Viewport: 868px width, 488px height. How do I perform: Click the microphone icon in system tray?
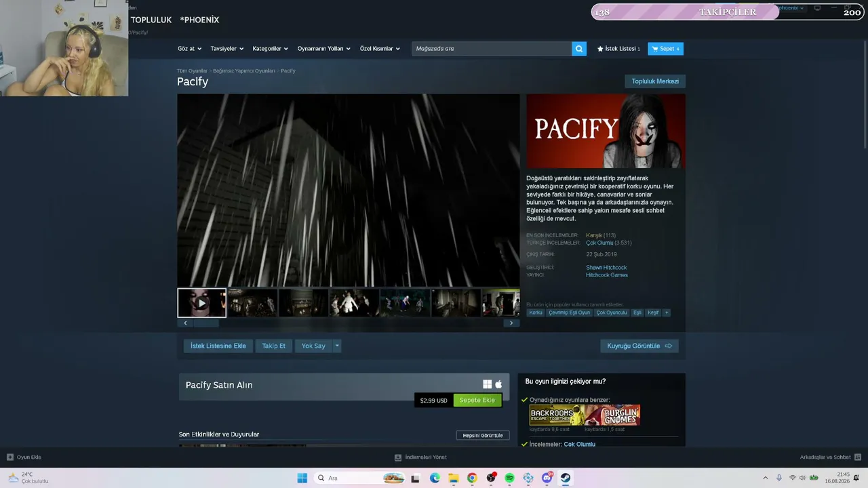[x=779, y=478]
